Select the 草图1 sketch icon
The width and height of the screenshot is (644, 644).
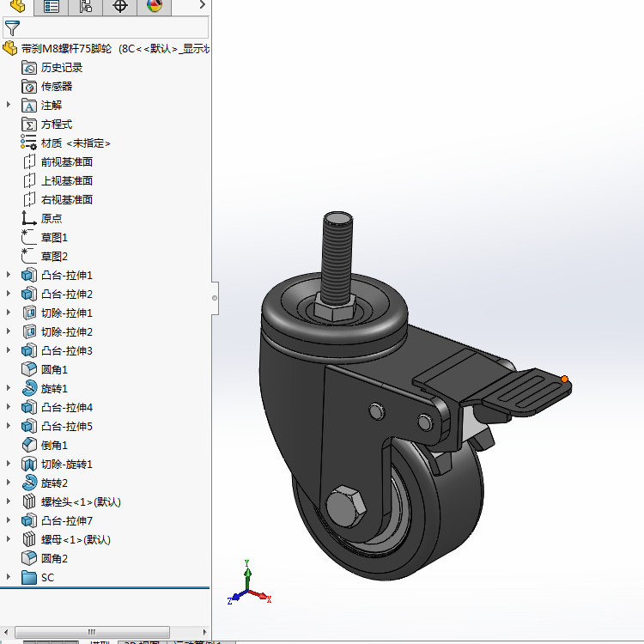[28, 237]
